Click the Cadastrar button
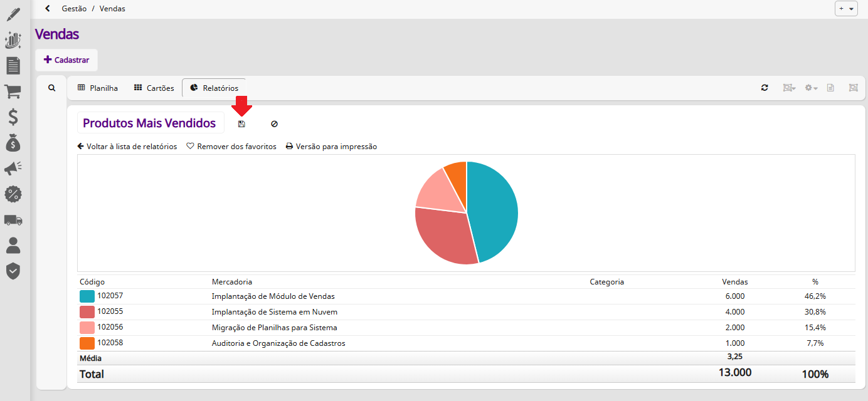The height and width of the screenshot is (401, 868). 66,60
